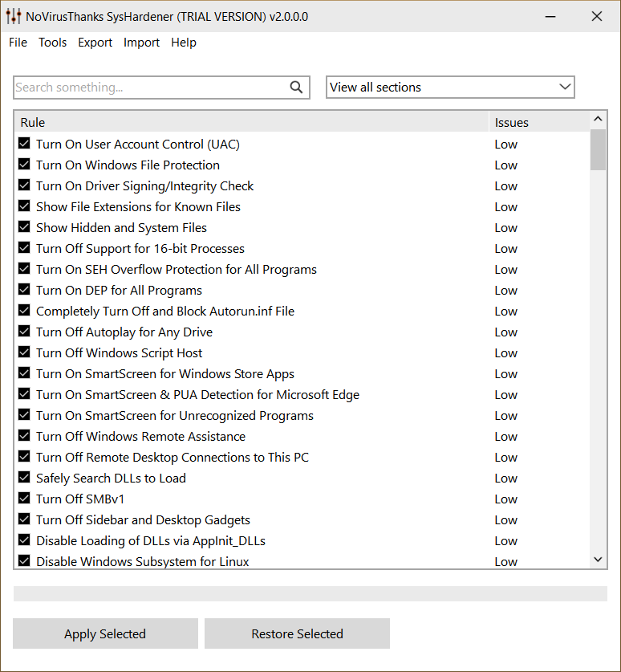The width and height of the screenshot is (621, 672).
Task: Click the SysHardener app icon in title bar
Action: tap(14, 16)
